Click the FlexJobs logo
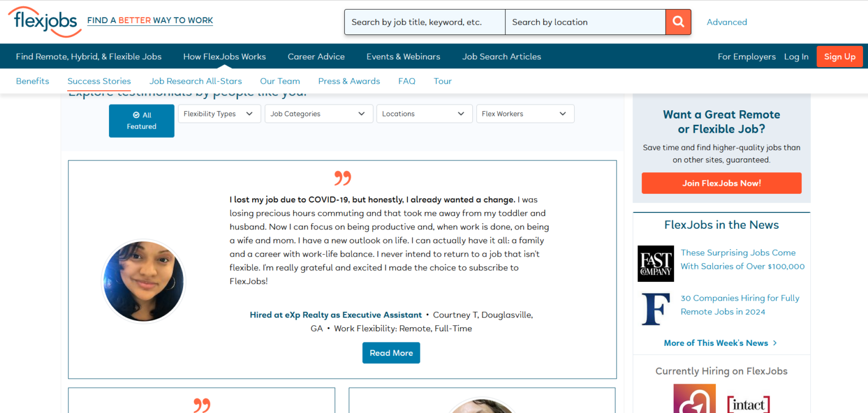The width and height of the screenshot is (868, 413). tap(44, 21)
